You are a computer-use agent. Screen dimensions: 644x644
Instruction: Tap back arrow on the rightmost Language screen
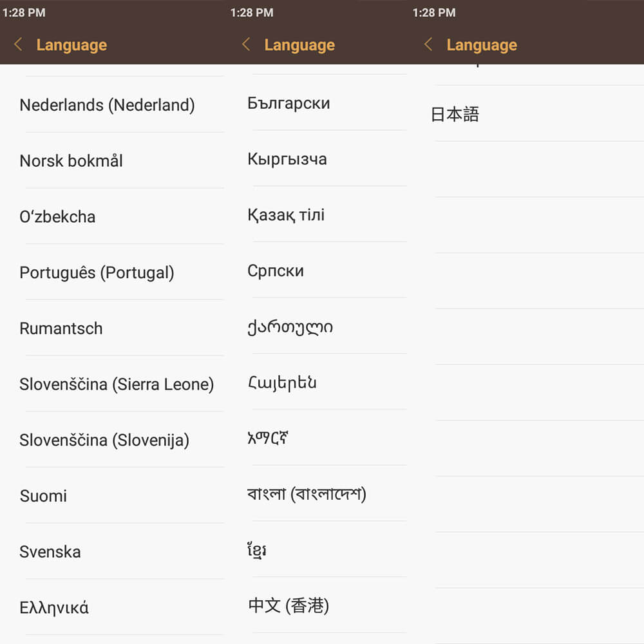click(428, 44)
